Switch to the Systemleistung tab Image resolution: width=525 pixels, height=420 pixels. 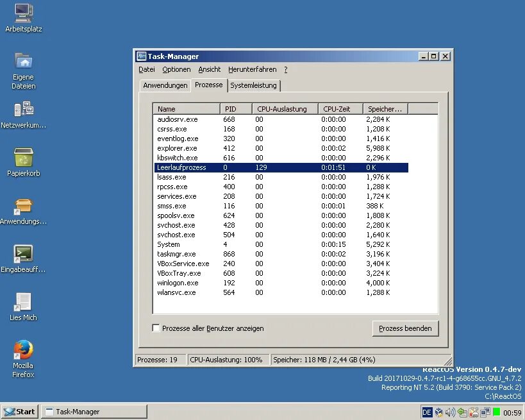click(253, 85)
